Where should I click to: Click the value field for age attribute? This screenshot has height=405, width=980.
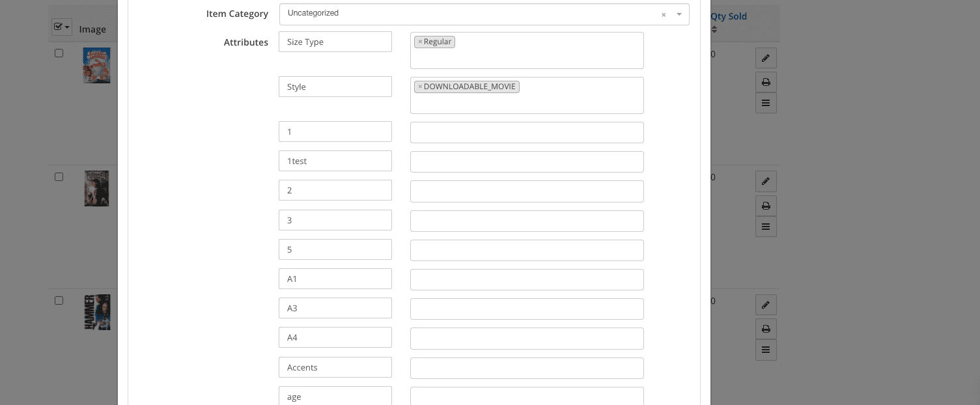tap(527, 396)
